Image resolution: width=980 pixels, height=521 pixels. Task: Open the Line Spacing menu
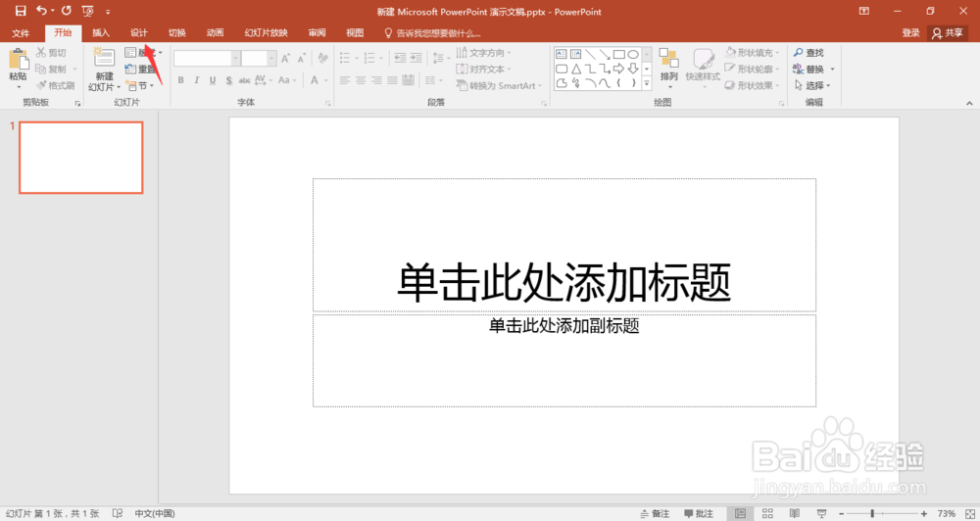[x=441, y=58]
